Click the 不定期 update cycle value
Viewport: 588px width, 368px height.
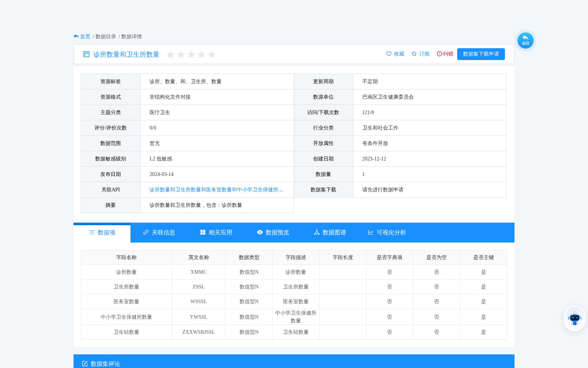tap(370, 81)
